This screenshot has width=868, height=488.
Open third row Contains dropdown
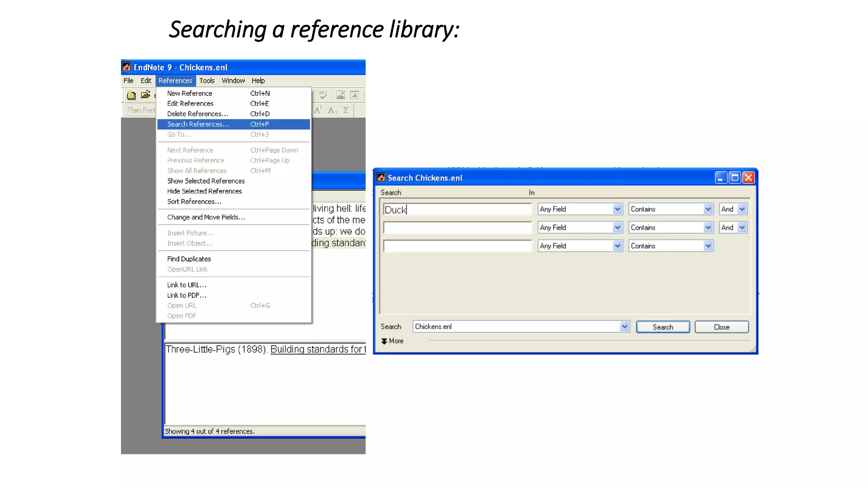708,246
